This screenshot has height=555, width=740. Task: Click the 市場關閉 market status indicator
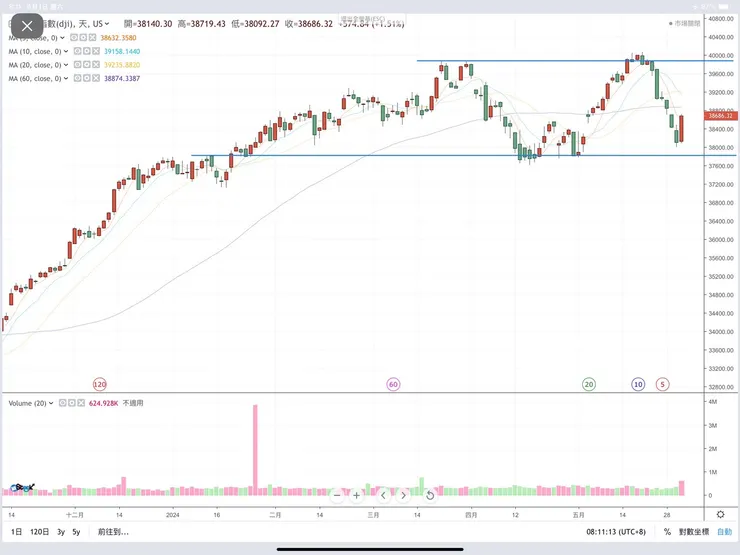684,23
